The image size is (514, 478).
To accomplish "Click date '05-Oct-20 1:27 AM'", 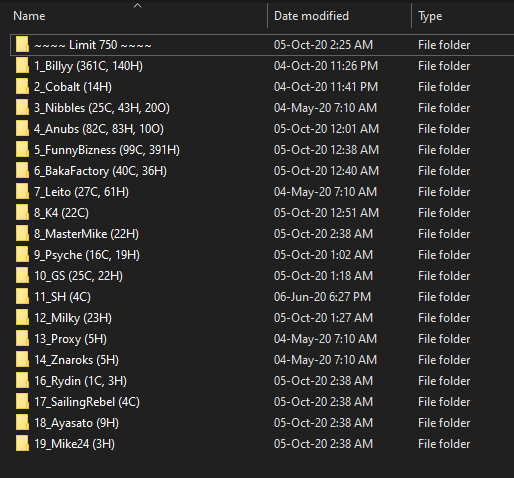I will [323, 318].
